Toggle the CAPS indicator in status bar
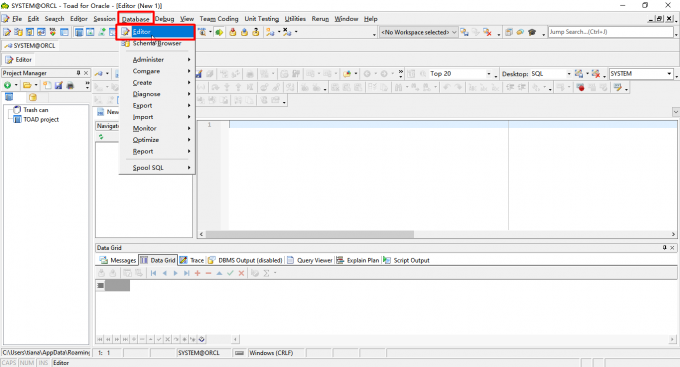 [x=9, y=363]
